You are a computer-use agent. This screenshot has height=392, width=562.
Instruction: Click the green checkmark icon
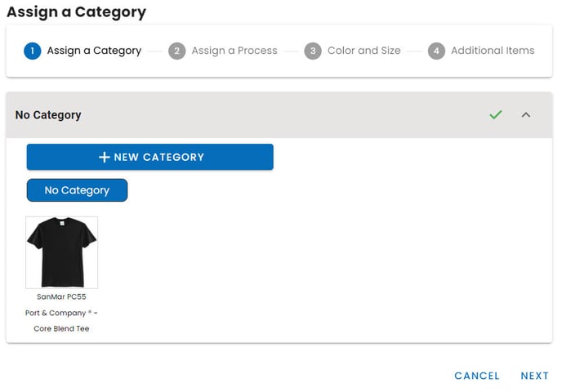[x=495, y=115]
